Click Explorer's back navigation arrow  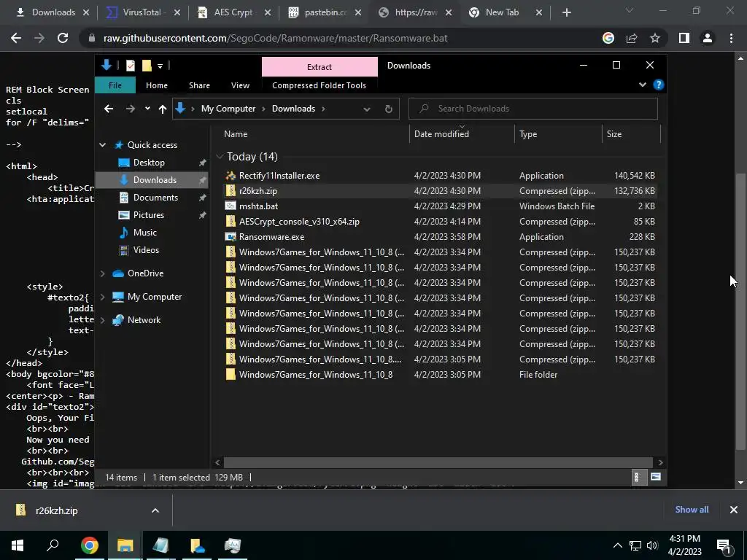click(x=109, y=109)
